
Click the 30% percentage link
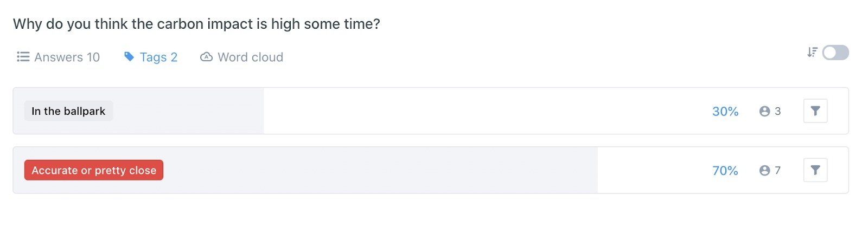tap(725, 111)
